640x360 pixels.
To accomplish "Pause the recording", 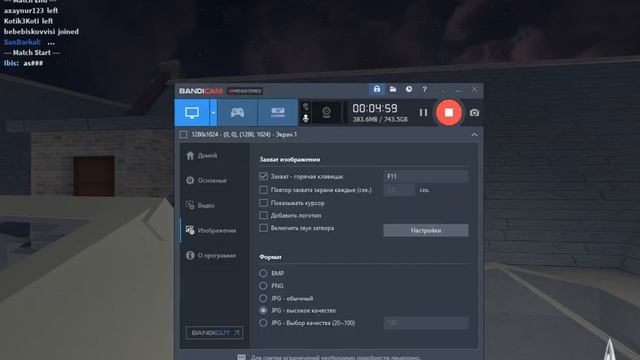I will point(423,112).
